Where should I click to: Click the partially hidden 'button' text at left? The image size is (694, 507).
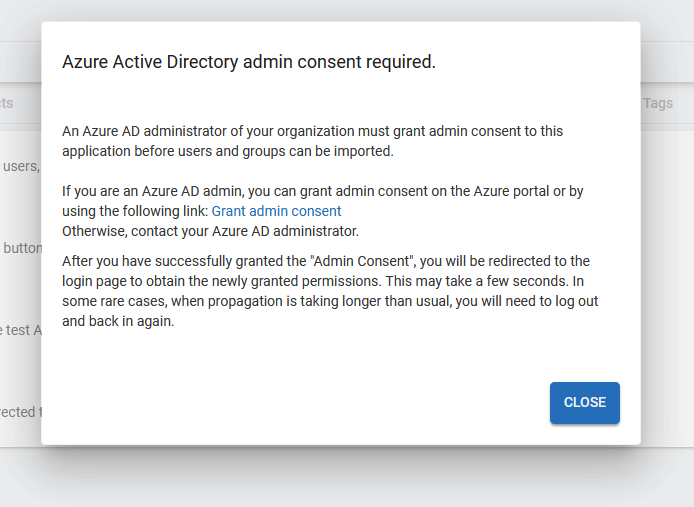(20, 248)
